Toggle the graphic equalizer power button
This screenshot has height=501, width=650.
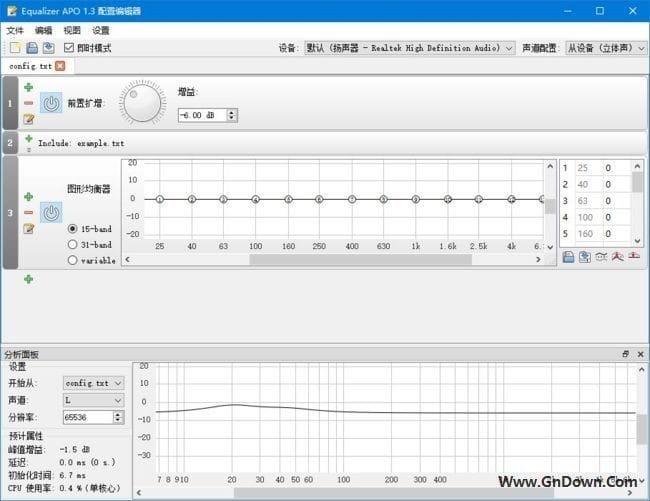(x=51, y=212)
